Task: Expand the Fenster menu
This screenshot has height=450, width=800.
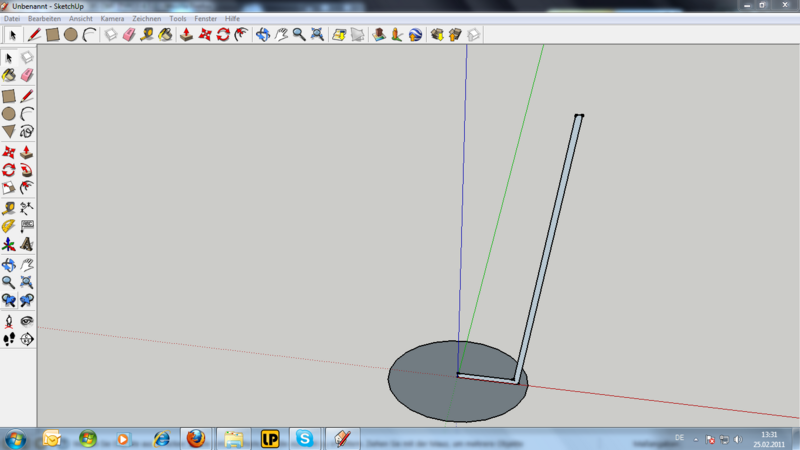Action: tap(207, 18)
